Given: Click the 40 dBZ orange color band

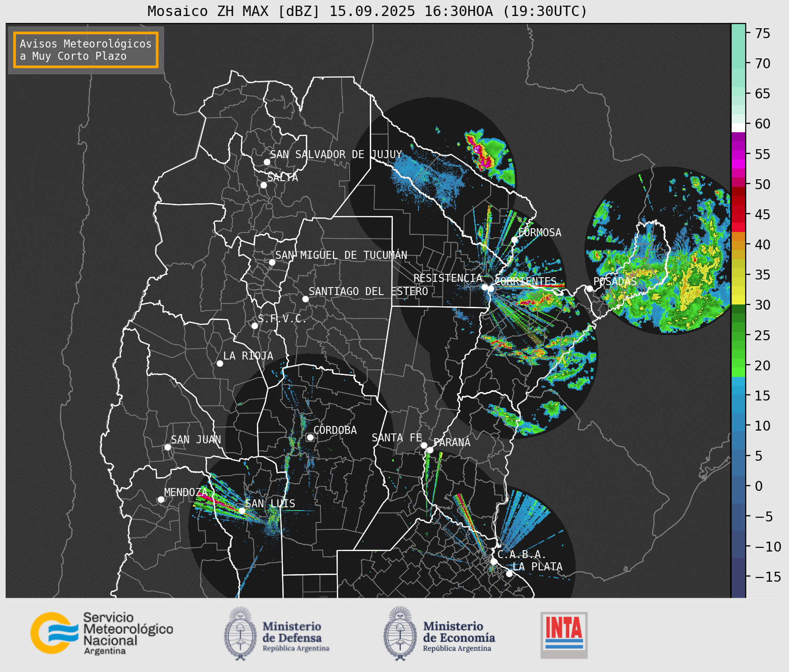Looking at the screenshot, I should point(738,245).
